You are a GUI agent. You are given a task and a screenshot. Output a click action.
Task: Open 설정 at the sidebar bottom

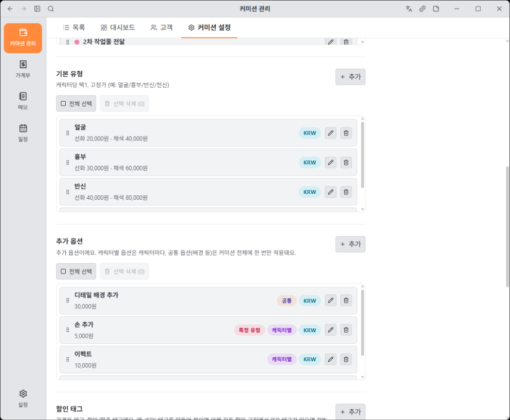coord(23,399)
